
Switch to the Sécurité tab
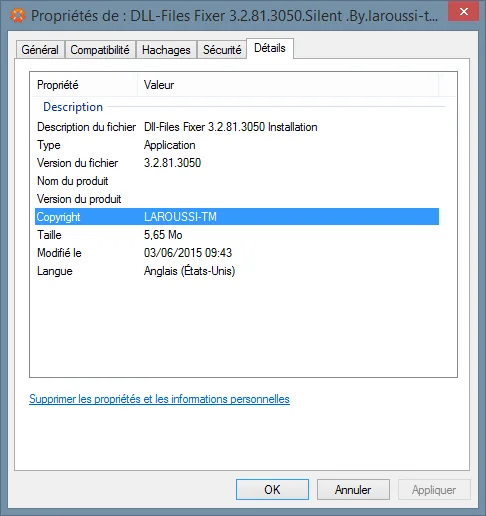point(222,50)
